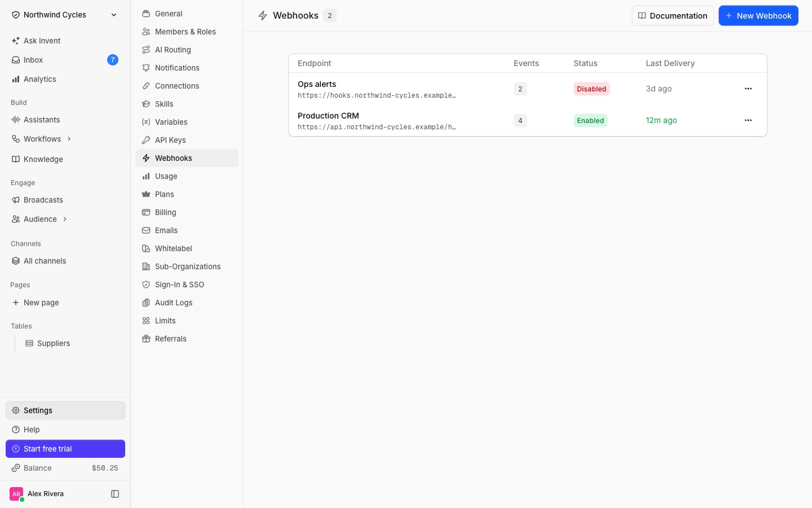Click the Inbox unread badge showing 7
This screenshot has height=508, width=812.
[x=113, y=60]
